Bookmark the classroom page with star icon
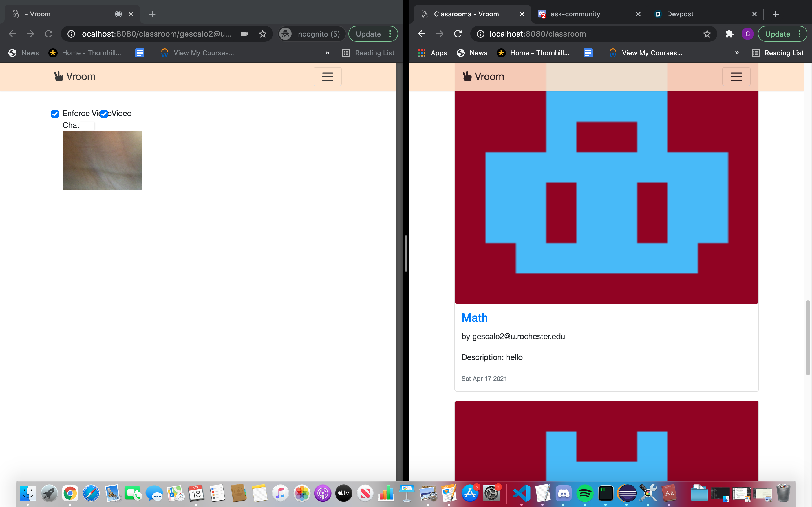Screen dimensions: 812x507 click(707, 34)
